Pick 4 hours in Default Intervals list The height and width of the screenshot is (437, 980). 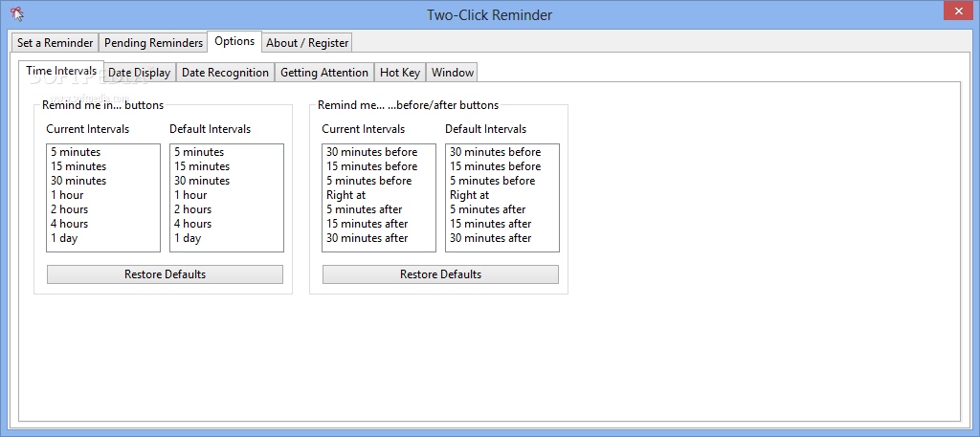click(x=192, y=224)
